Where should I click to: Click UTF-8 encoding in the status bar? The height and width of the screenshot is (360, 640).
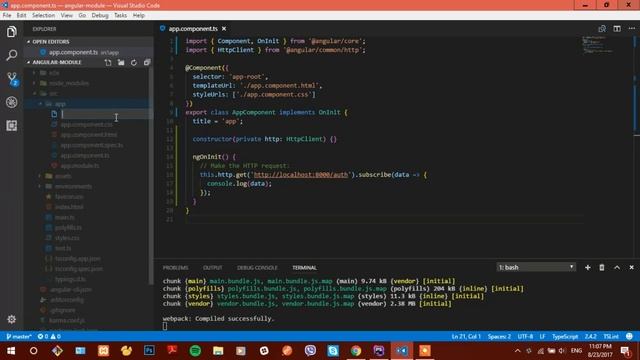pyautogui.click(x=525, y=336)
